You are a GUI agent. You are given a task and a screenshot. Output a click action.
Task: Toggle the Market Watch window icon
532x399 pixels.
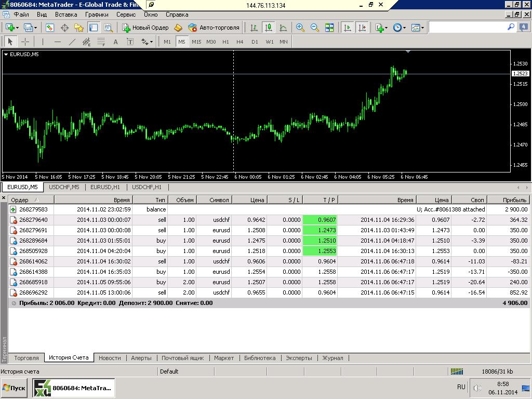click(50, 28)
